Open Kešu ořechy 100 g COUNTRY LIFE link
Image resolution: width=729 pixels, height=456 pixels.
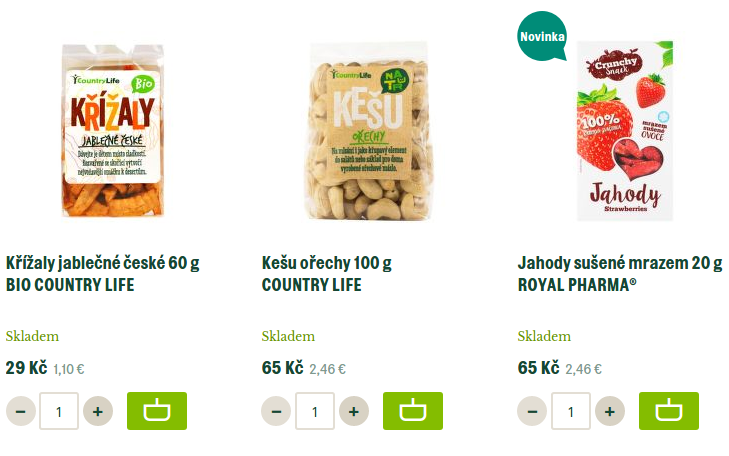(x=326, y=274)
